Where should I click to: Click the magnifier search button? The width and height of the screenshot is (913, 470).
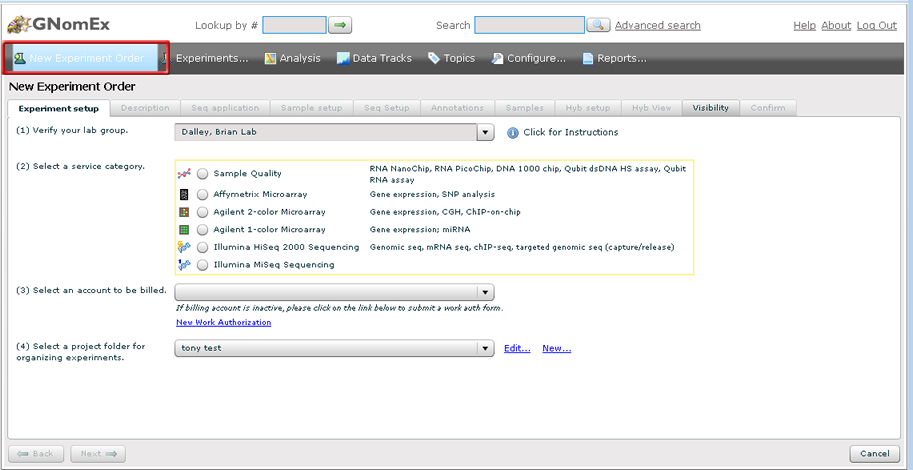(x=598, y=25)
